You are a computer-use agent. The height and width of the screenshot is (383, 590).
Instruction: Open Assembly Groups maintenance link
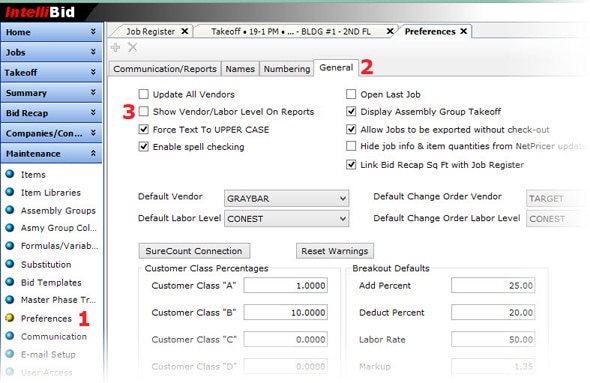tap(58, 211)
